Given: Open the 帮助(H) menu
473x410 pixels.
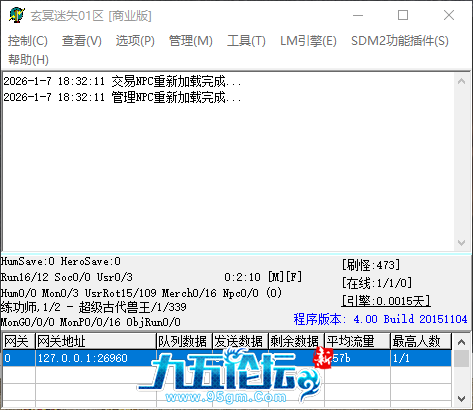Looking at the screenshot, I should [28, 60].
